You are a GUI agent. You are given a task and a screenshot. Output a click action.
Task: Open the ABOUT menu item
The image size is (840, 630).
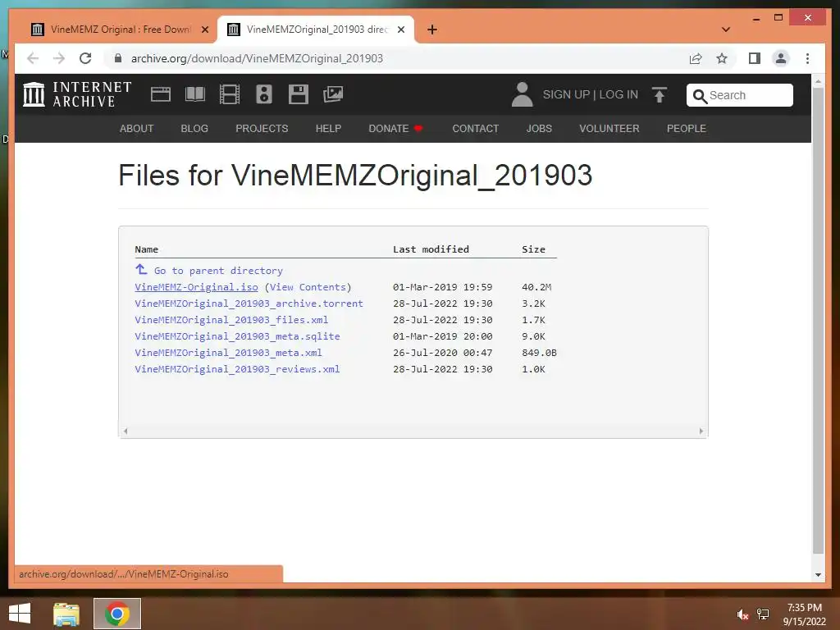coord(137,129)
